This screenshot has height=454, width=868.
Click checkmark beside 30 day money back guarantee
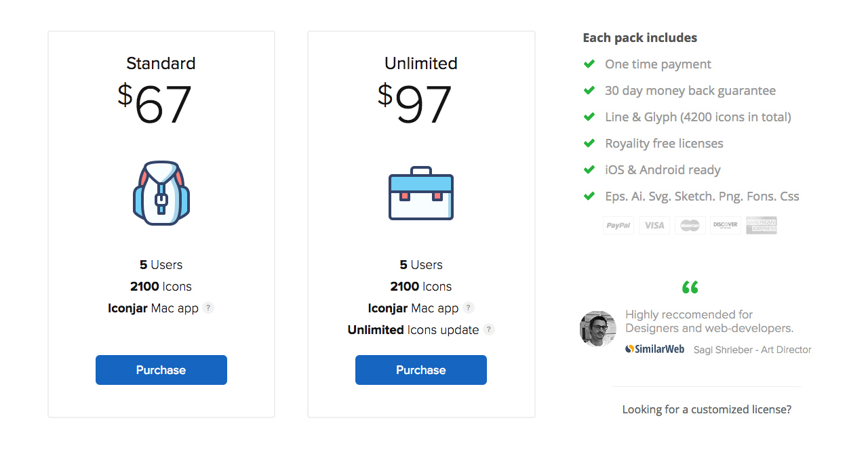coord(589,90)
